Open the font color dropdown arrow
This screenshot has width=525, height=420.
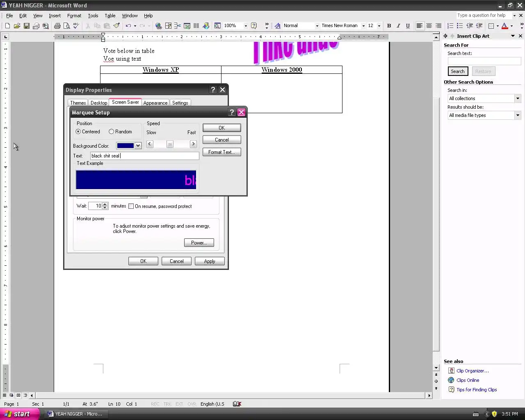511,25
